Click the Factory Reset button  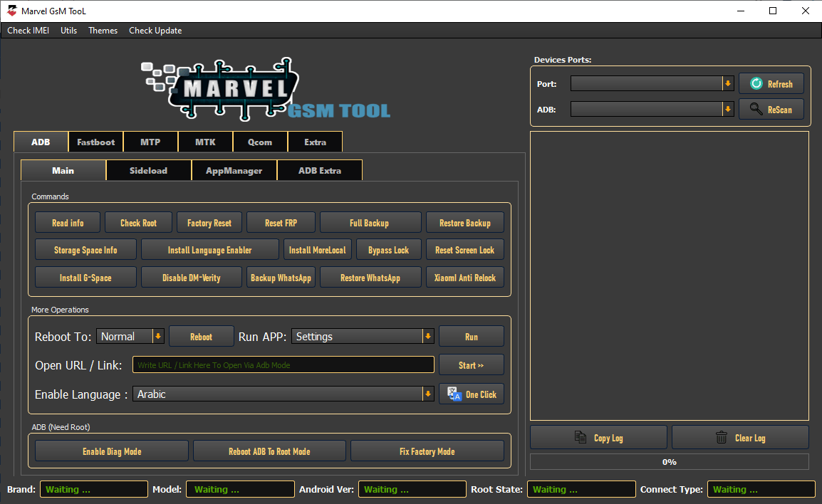[x=209, y=222]
